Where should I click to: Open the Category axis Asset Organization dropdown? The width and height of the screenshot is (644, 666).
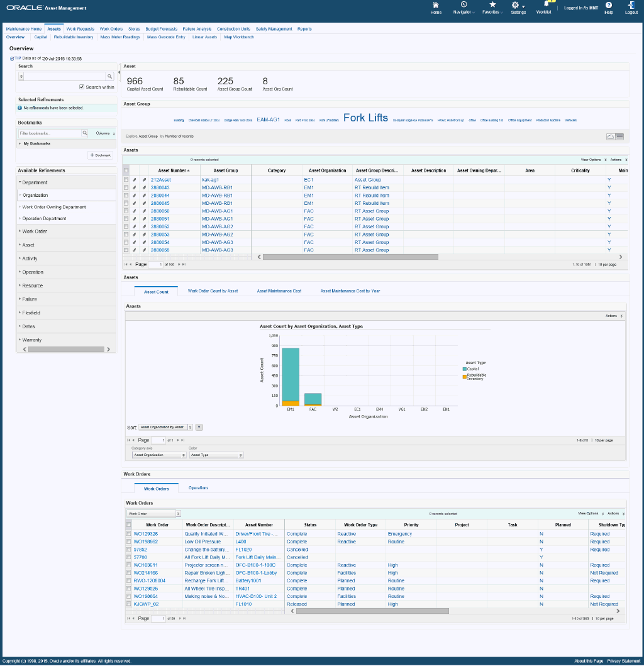[x=159, y=455]
